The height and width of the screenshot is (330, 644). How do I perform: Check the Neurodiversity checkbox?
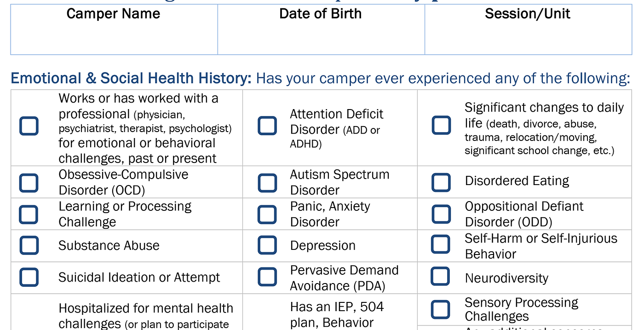[440, 276]
